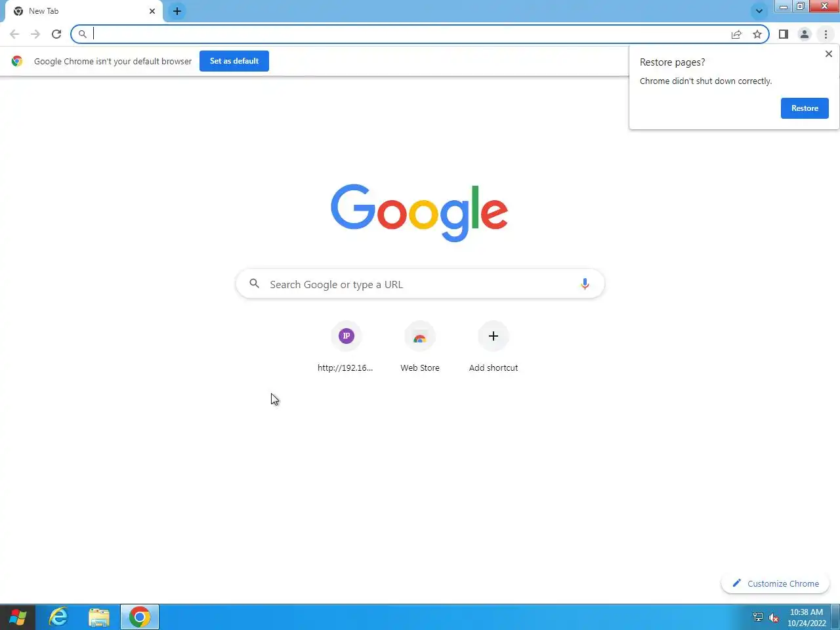Launch Internet Explorer from taskbar

tap(59, 618)
